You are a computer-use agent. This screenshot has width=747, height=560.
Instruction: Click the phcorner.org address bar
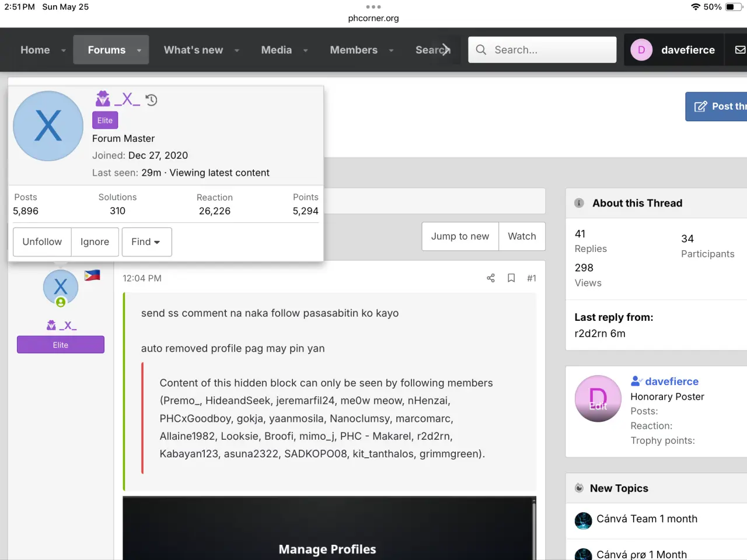(x=373, y=18)
